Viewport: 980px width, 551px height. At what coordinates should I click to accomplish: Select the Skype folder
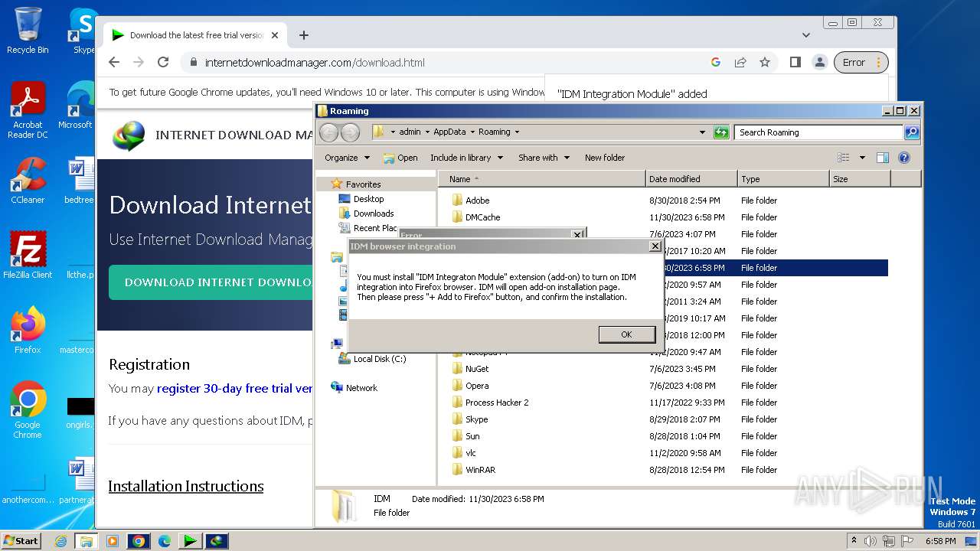(476, 419)
